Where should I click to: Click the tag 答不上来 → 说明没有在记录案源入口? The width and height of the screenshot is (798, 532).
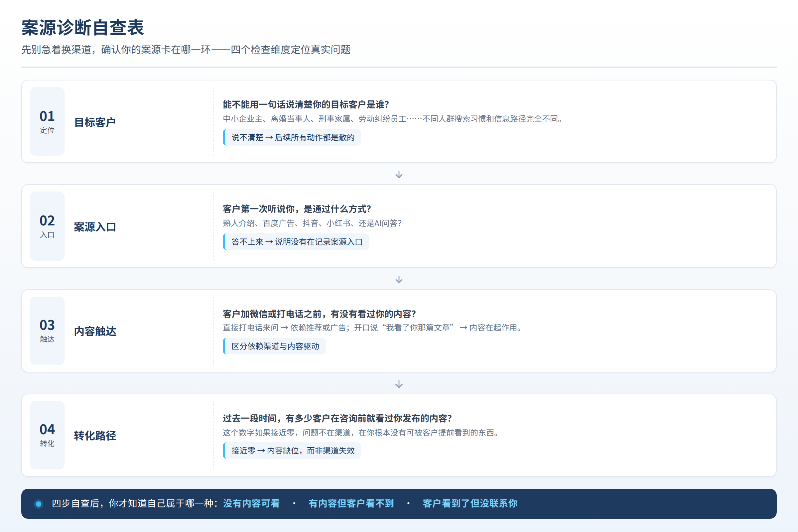pyautogui.click(x=296, y=242)
